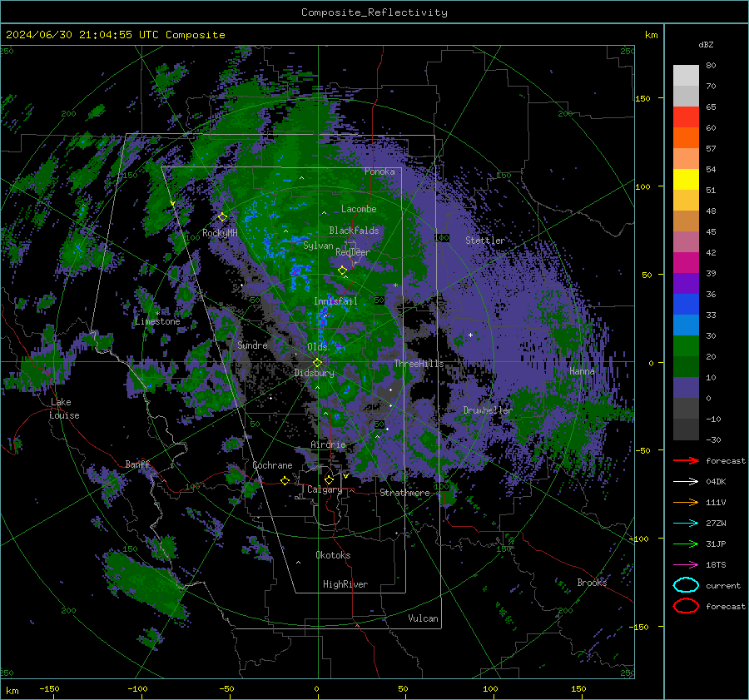Click the yellow diamond marker near Cochrane
The image size is (749, 700).
[285, 481]
